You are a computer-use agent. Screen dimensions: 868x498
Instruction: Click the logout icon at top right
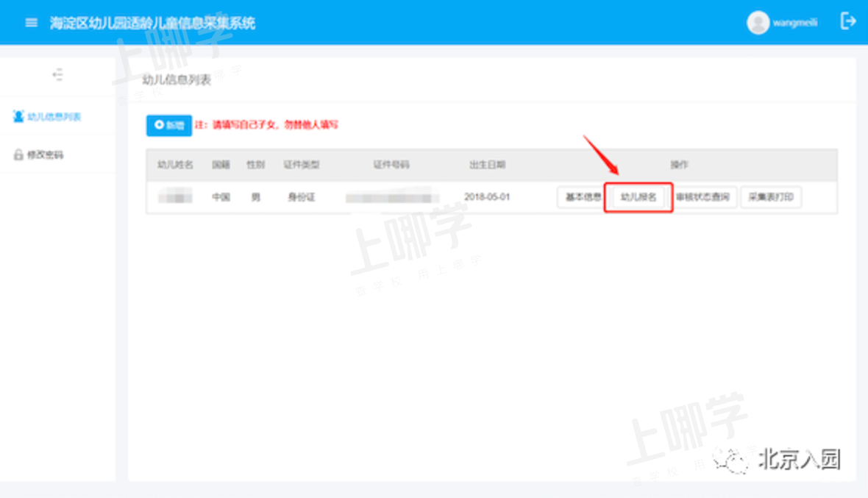coord(848,21)
